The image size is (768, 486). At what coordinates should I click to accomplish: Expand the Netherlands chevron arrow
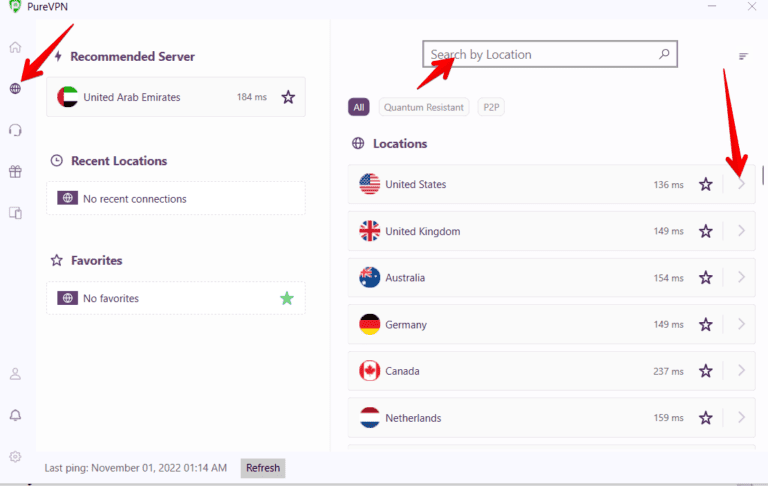[x=741, y=417]
